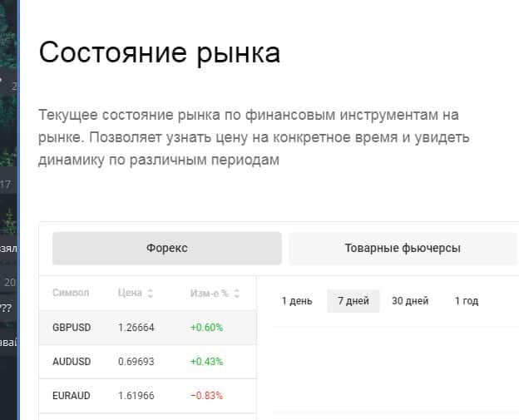
Task: Click the EURAUD price 1.61966
Action: 136,395
